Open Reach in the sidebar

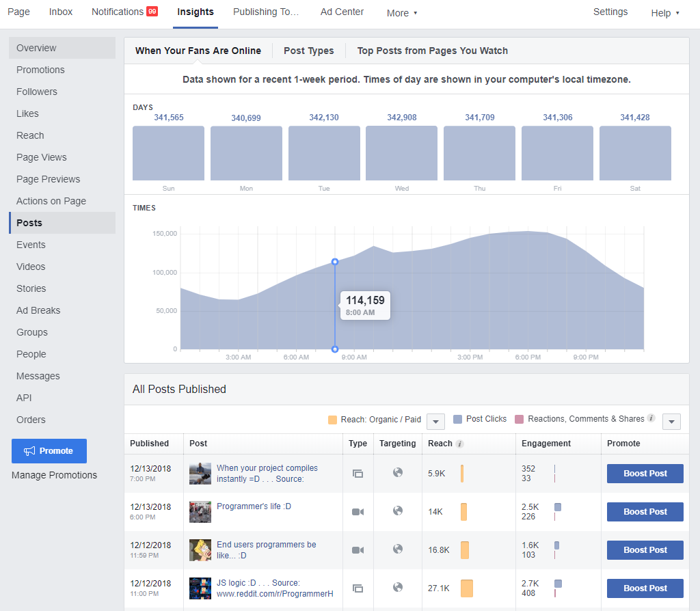62,135
